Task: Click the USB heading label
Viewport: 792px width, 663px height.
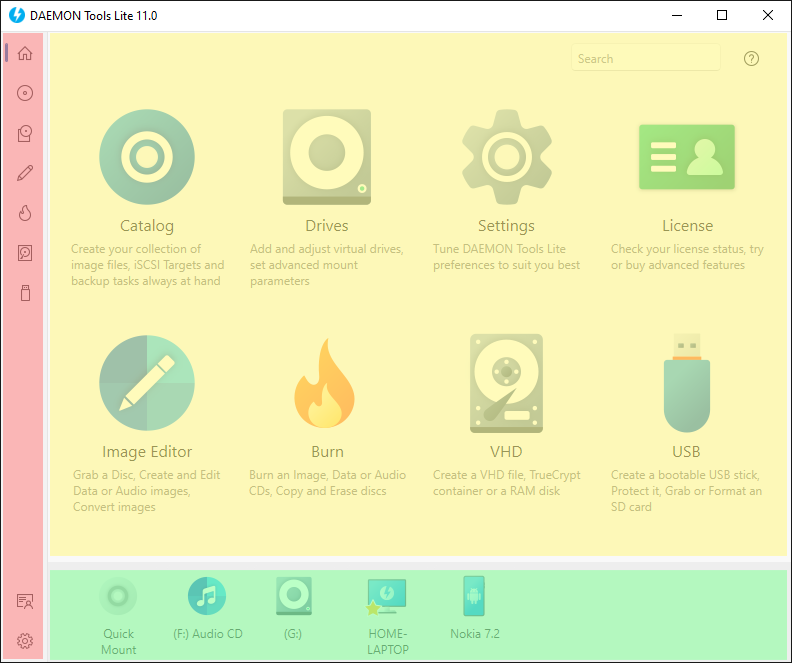Action: (686, 451)
